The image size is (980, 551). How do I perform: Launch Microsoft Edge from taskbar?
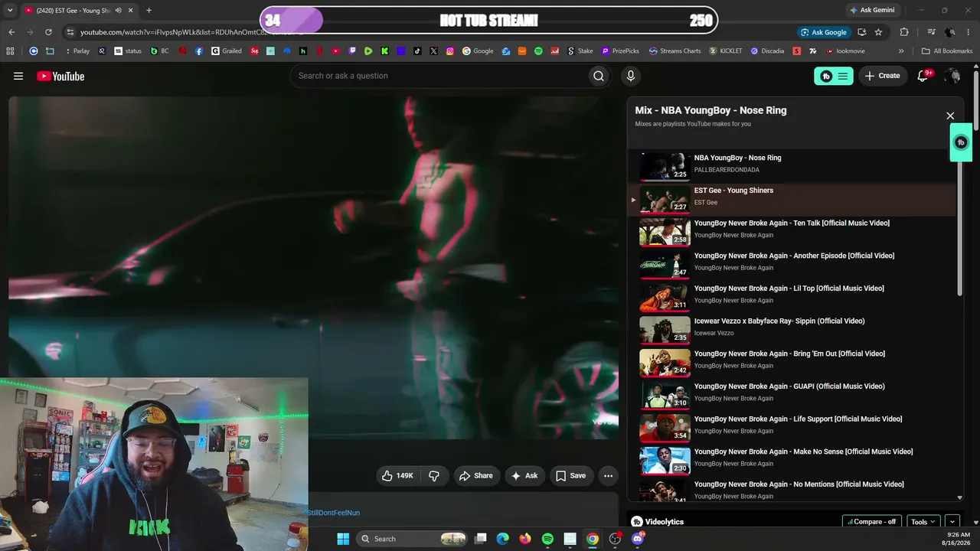tap(502, 539)
